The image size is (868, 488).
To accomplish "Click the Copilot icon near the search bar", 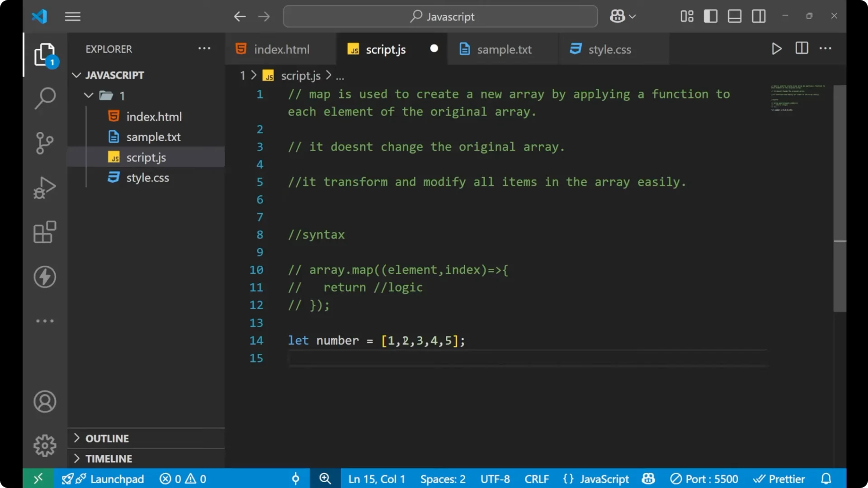I will 618,16.
